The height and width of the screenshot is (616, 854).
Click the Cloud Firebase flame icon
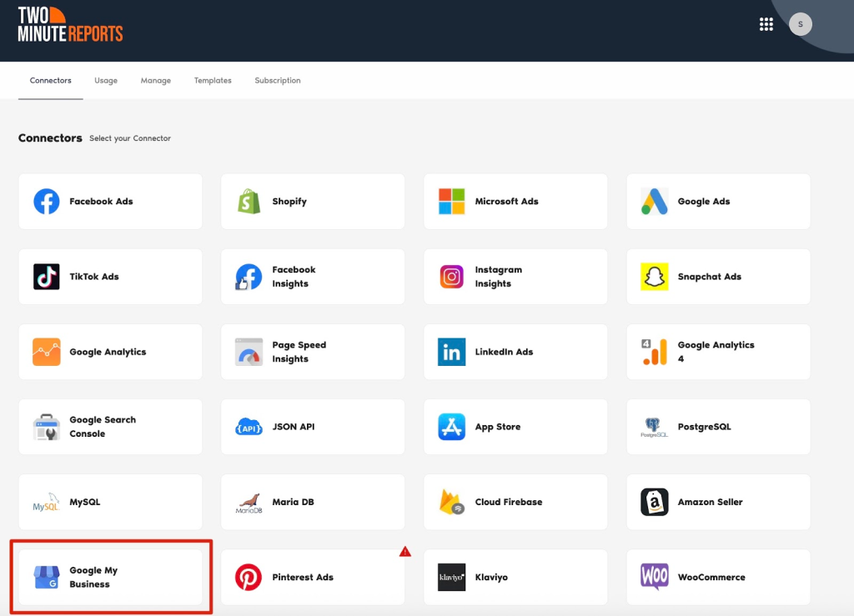click(451, 502)
